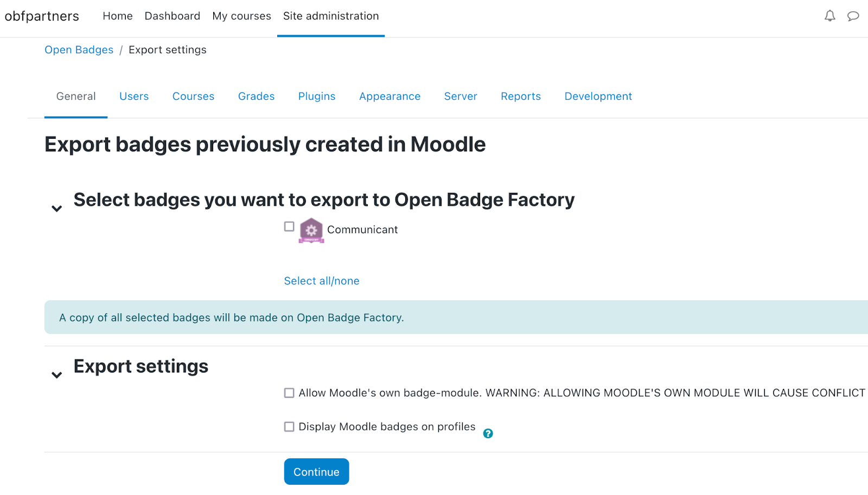
Task: Click the obfpartners site name
Action: 42,16
